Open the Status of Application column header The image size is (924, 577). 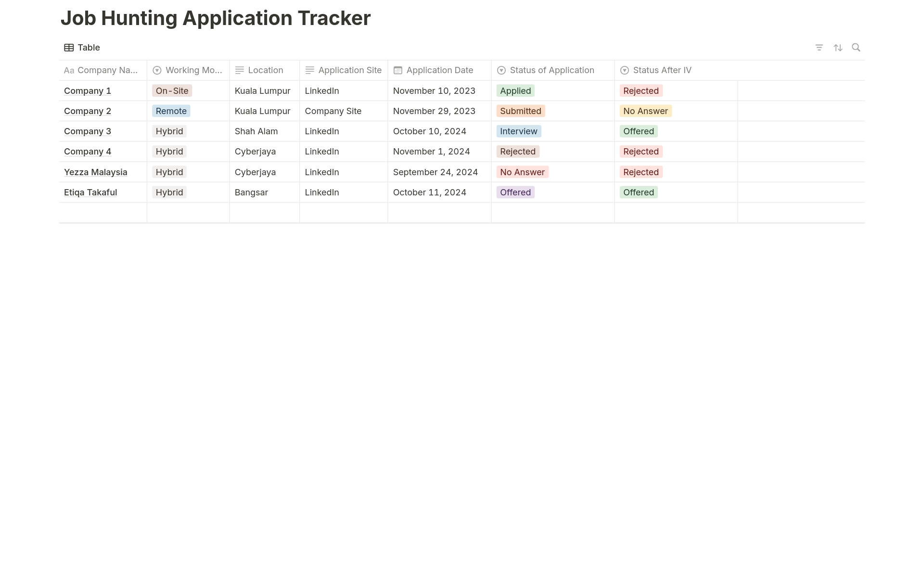pyautogui.click(x=552, y=70)
